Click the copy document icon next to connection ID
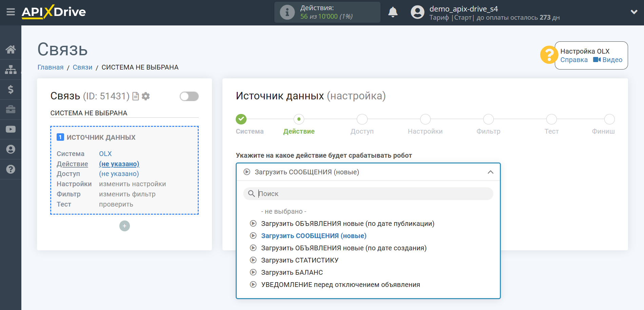 click(x=136, y=96)
